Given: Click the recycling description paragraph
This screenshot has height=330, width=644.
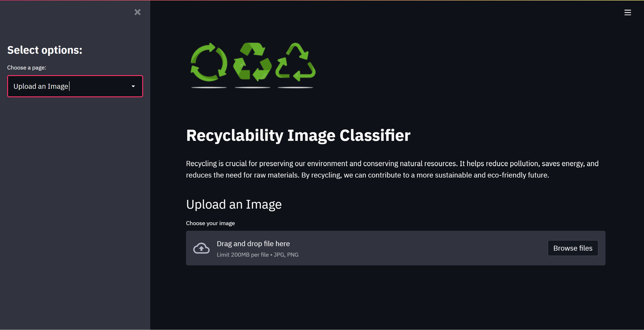Looking at the screenshot, I should 392,169.
